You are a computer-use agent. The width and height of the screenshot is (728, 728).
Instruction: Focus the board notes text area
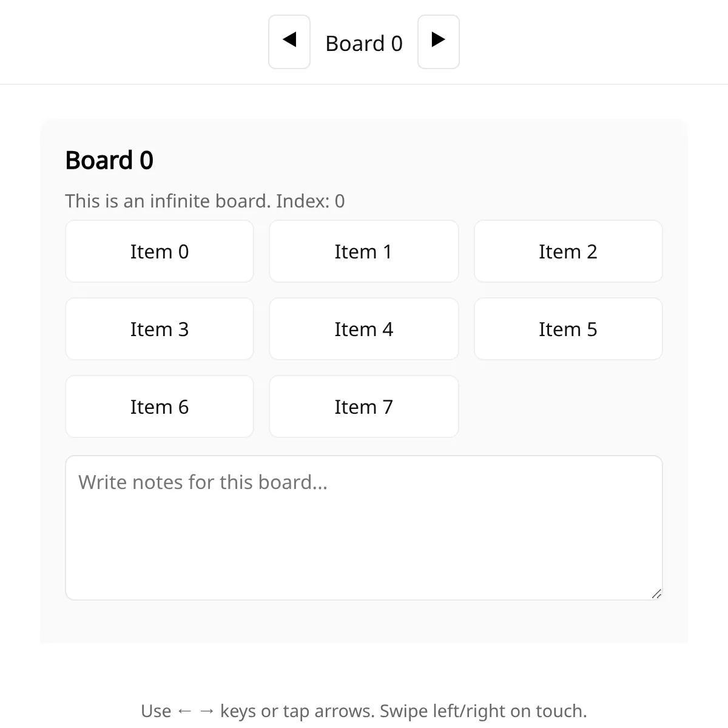364,528
